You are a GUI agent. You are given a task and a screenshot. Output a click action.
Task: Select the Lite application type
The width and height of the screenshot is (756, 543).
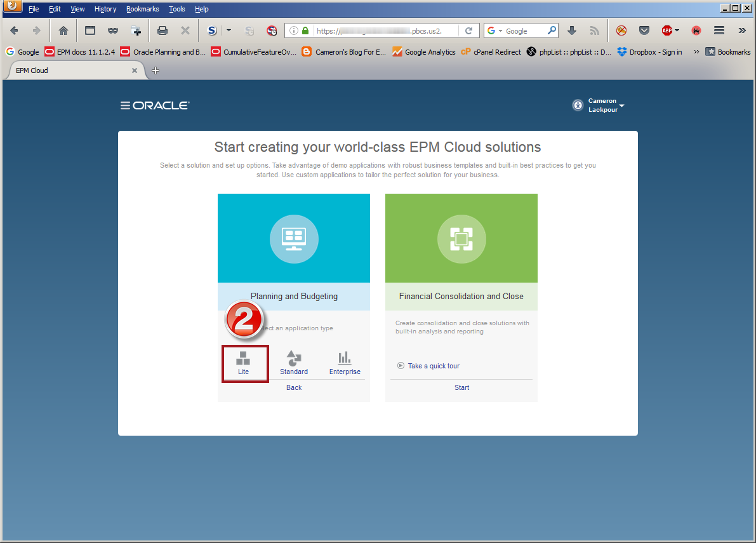[x=244, y=364]
